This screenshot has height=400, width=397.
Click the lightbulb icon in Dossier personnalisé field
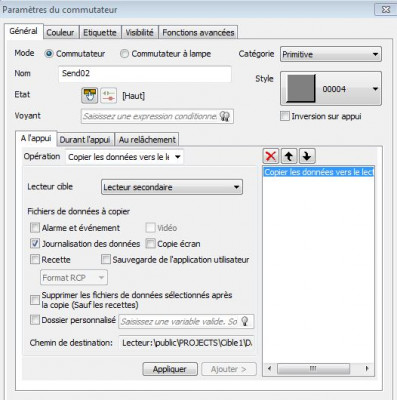[x=245, y=321]
